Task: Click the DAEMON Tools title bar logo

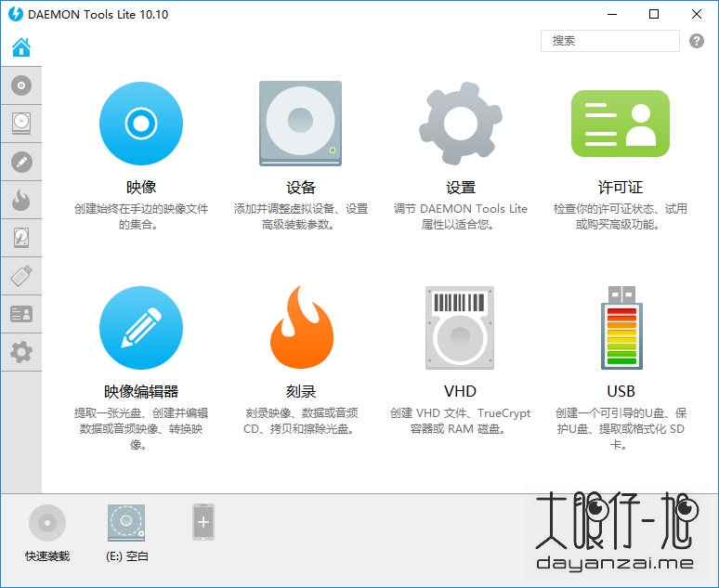Action: click(x=16, y=14)
